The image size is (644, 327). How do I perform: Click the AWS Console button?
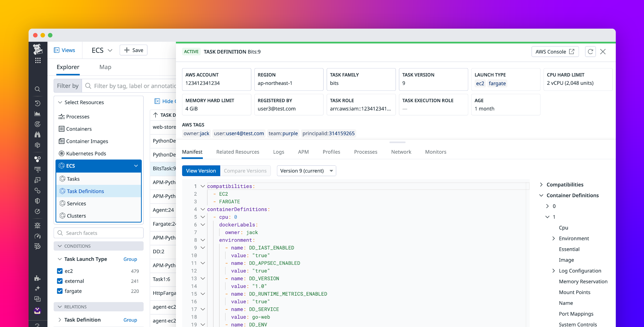555,52
